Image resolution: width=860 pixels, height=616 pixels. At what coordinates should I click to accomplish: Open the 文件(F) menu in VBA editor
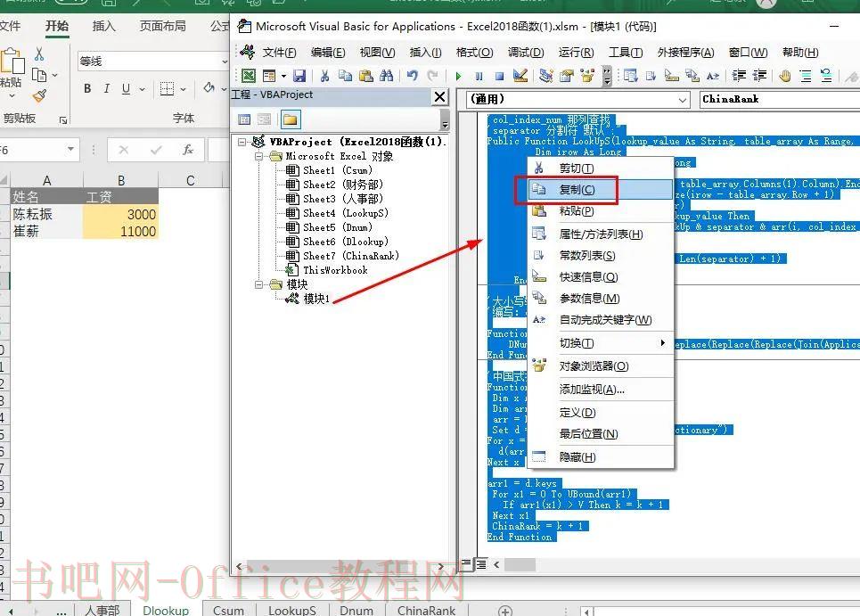pos(279,52)
